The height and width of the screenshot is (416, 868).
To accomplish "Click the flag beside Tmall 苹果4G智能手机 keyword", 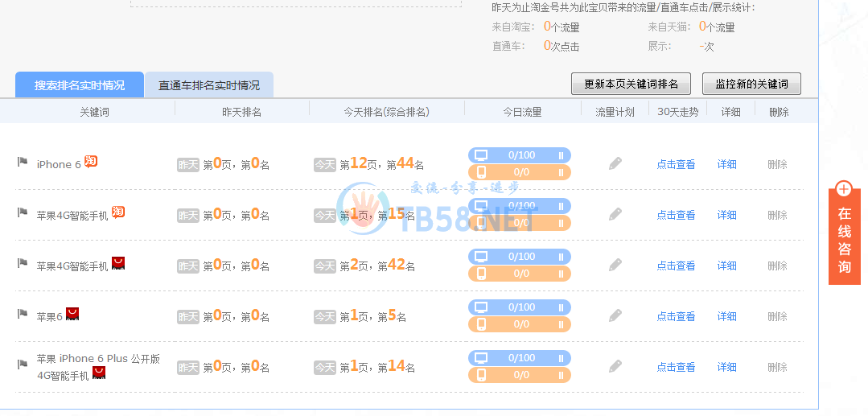I will (x=23, y=263).
